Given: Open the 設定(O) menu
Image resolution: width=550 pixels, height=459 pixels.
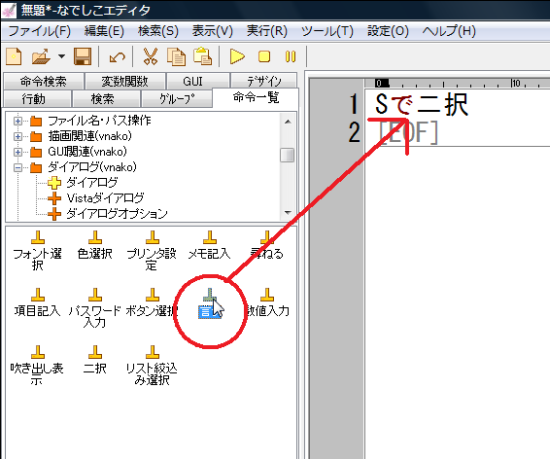Looking at the screenshot, I should [x=388, y=31].
